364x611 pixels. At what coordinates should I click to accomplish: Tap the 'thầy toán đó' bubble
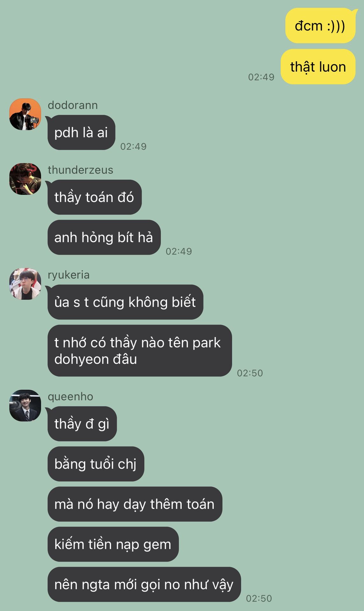point(94,197)
